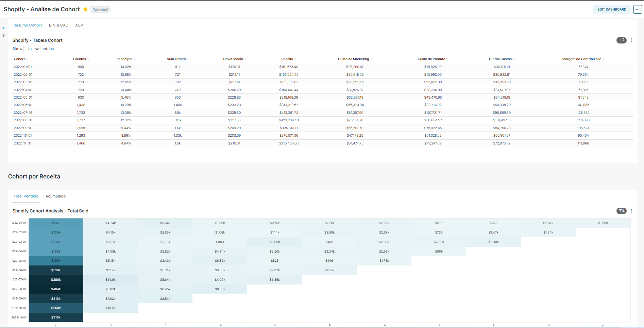Click the Edit Dashboard button
The width and height of the screenshot is (644, 328).
pos(612,9)
